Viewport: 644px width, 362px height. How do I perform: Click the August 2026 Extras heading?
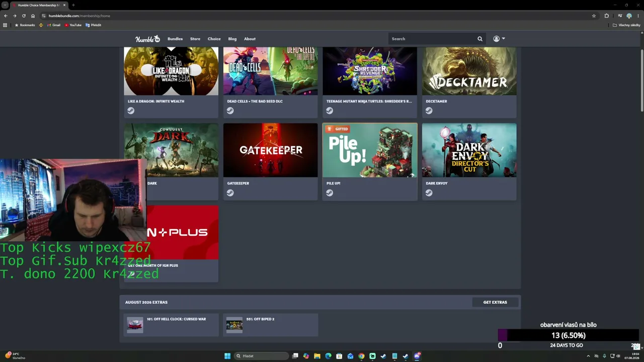point(146,302)
